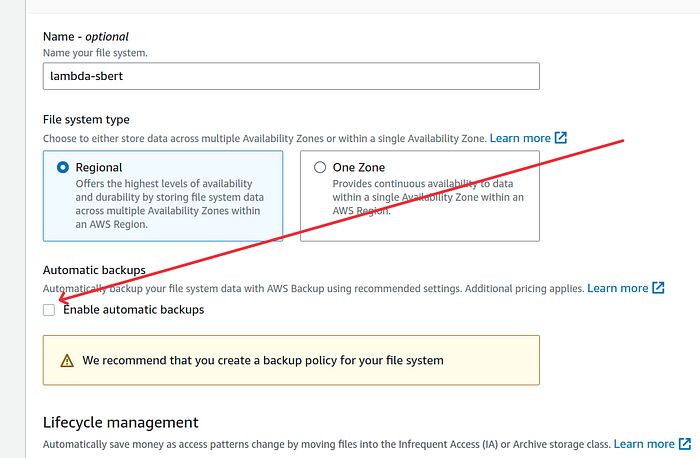
Task: Click the Regional option description text
Action: point(170,204)
